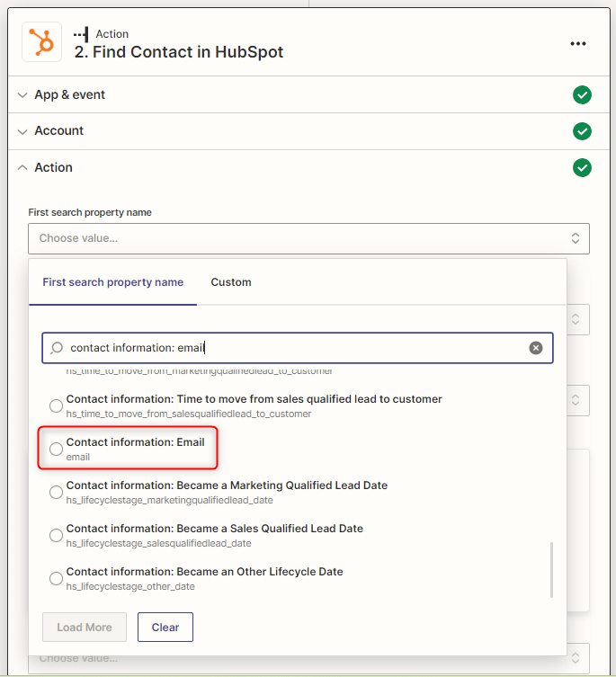Select Contact information: Email radio option
The image size is (616, 677).
tap(56, 449)
